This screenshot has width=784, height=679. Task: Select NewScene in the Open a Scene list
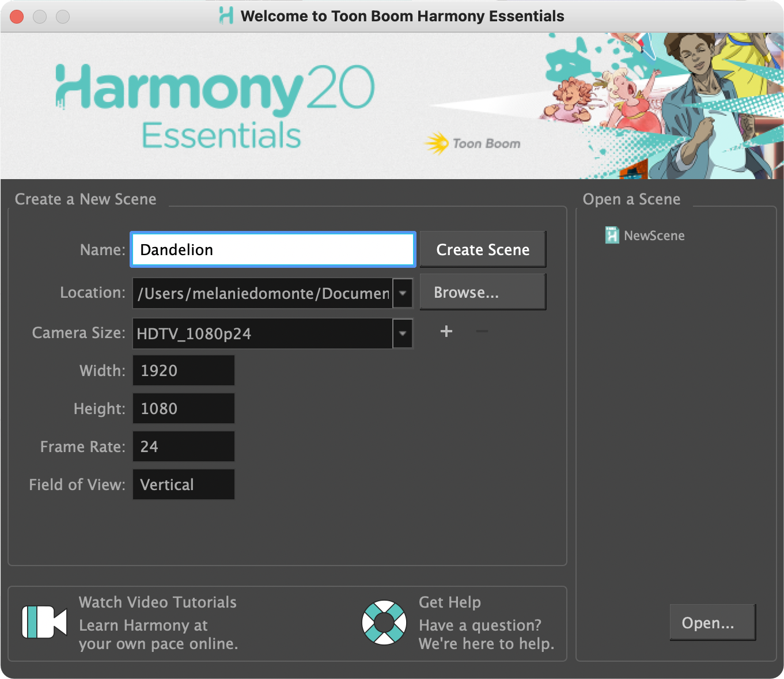point(654,235)
